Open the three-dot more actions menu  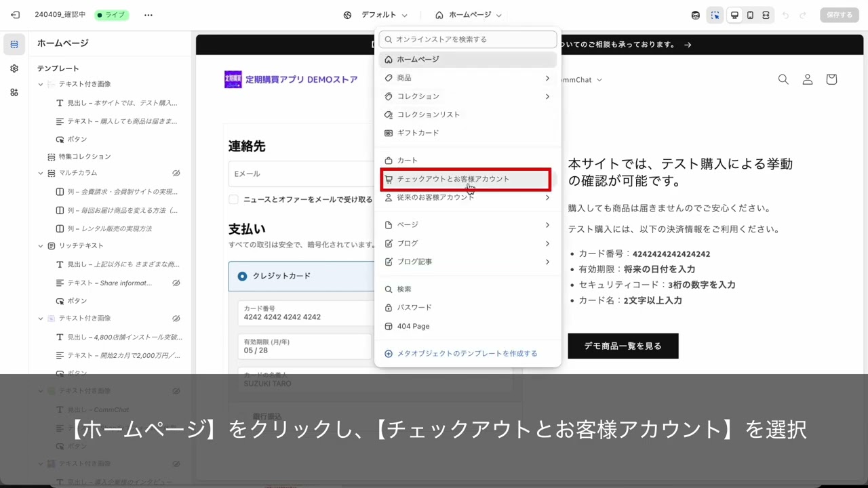tap(149, 15)
